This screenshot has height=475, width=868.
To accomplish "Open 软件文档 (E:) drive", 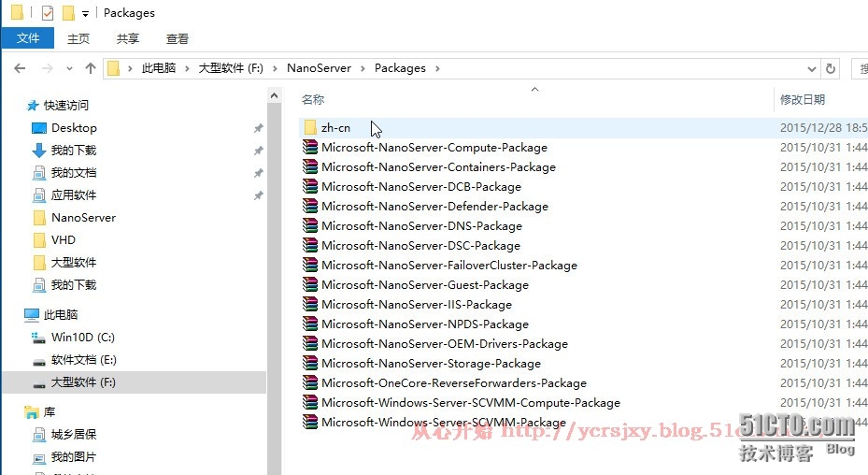I will click(x=83, y=360).
